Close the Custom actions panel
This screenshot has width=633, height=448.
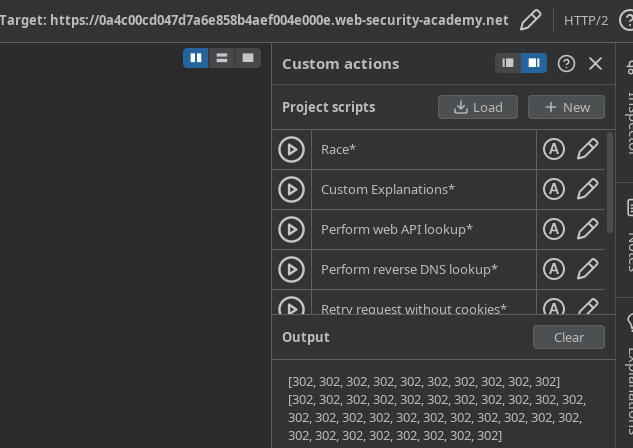[x=596, y=64]
